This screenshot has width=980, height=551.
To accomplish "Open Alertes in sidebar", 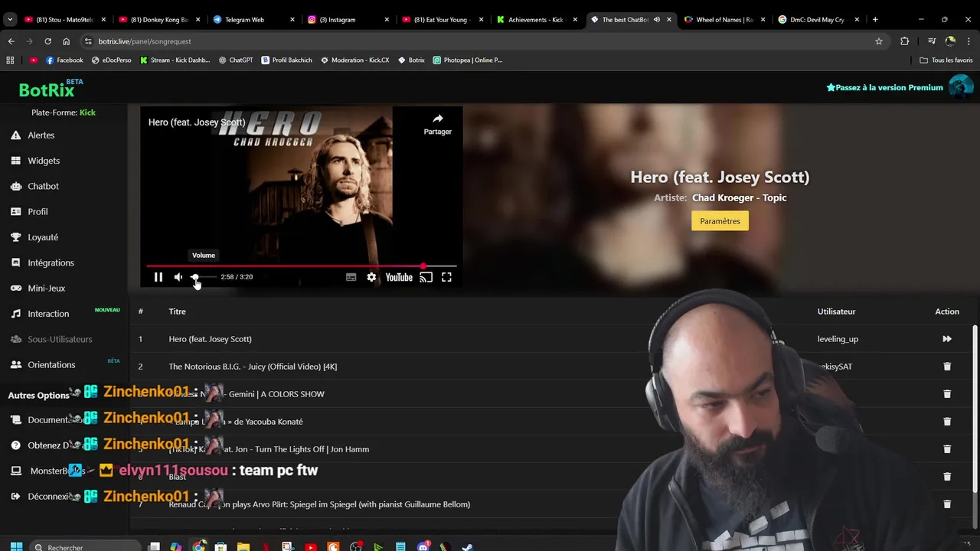I will 41,135.
